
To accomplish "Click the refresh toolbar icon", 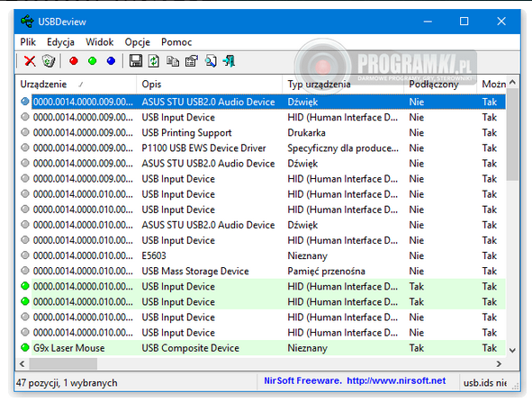I will coord(154,61).
